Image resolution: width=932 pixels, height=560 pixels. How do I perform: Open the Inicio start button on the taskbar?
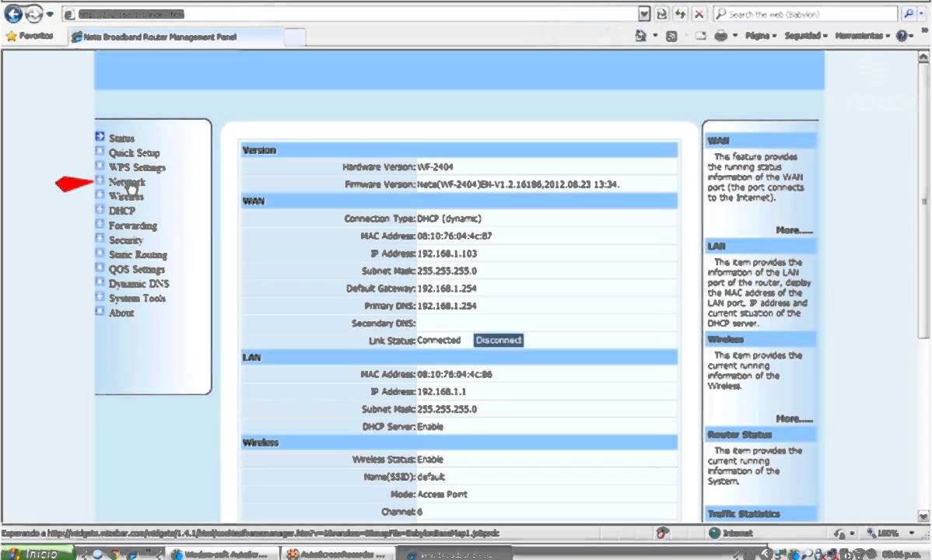[x=37, y=554]
